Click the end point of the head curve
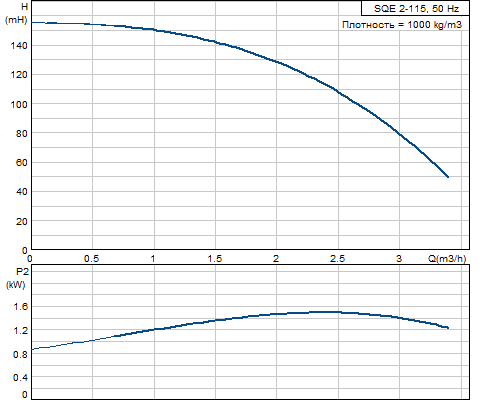Viewport: 500px width, 400px height. pyautogui.click(x=448, y=177)
